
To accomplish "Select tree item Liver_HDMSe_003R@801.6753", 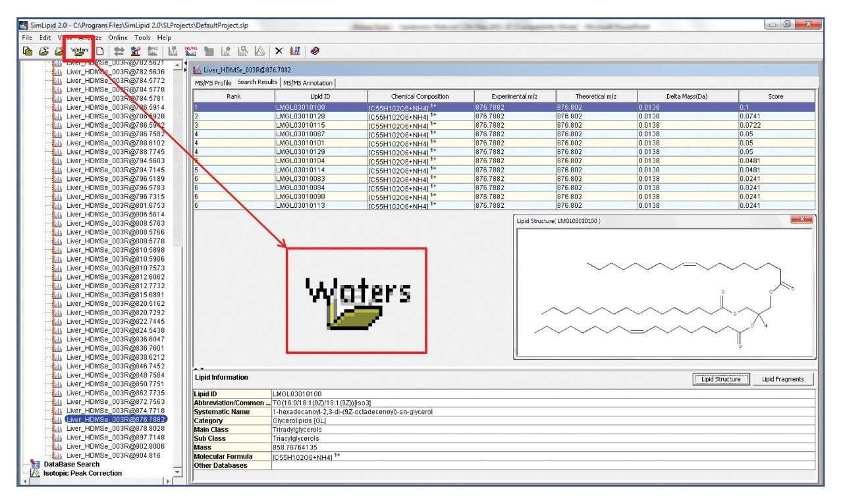I will [115, 205].
